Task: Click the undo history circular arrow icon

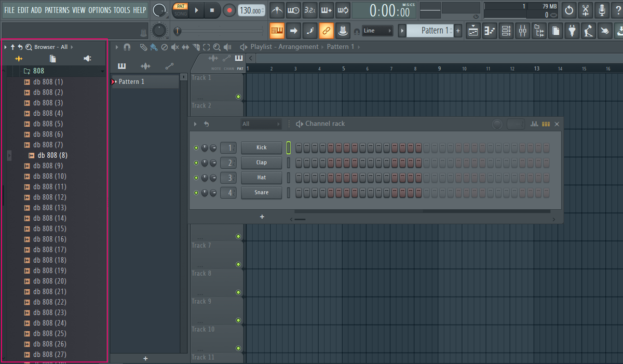Action: [x=570, y=10]
